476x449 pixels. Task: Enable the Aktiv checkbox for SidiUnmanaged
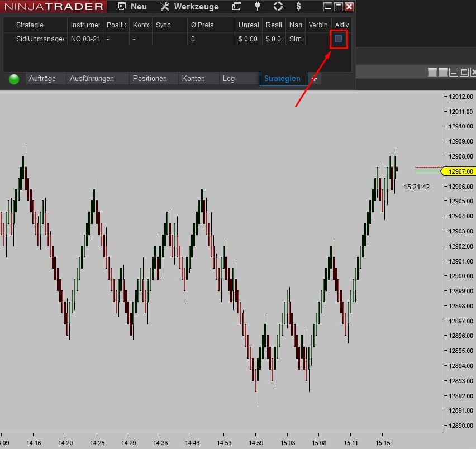pyautogui.click(x=339, y=39)
